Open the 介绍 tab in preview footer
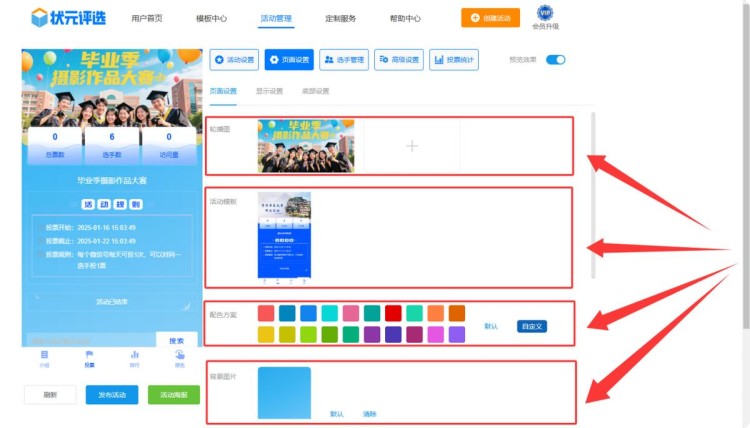Viewport: 750px width, 428px height. 44,359
